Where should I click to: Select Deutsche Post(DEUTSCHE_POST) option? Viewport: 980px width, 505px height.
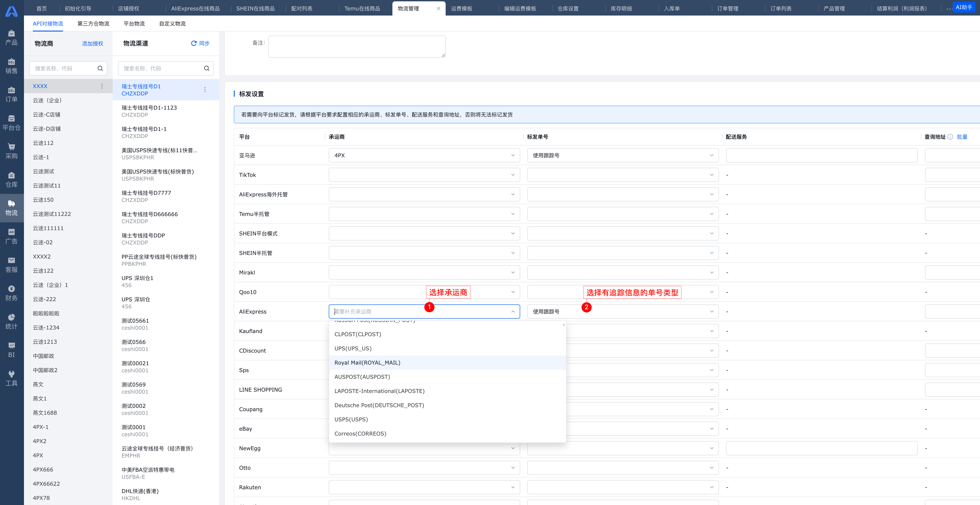point(447,405)
